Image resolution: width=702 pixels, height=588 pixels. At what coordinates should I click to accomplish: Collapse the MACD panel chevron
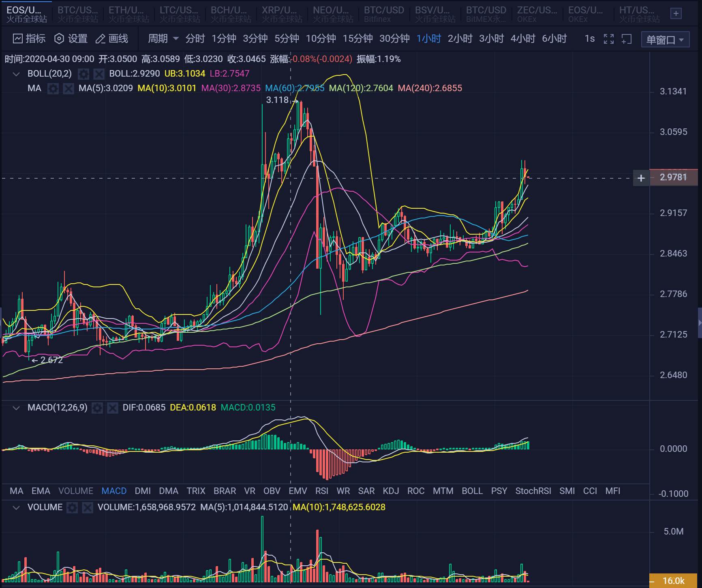click(x=16, y=408)
